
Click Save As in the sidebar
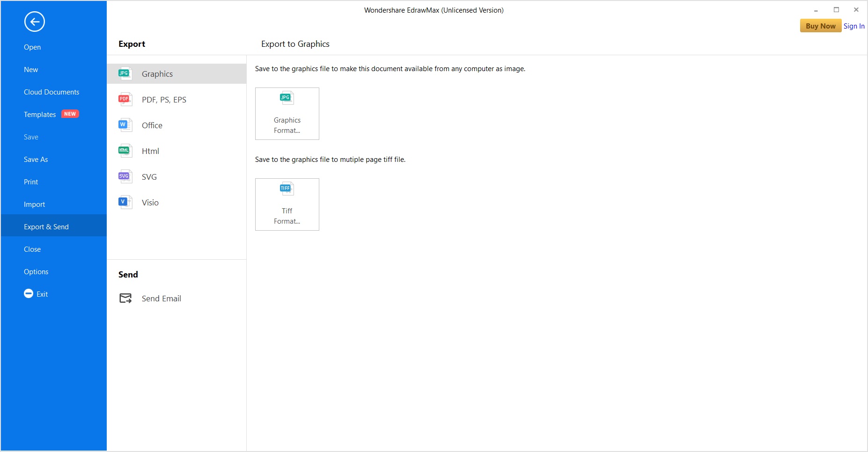coord(36,159)
